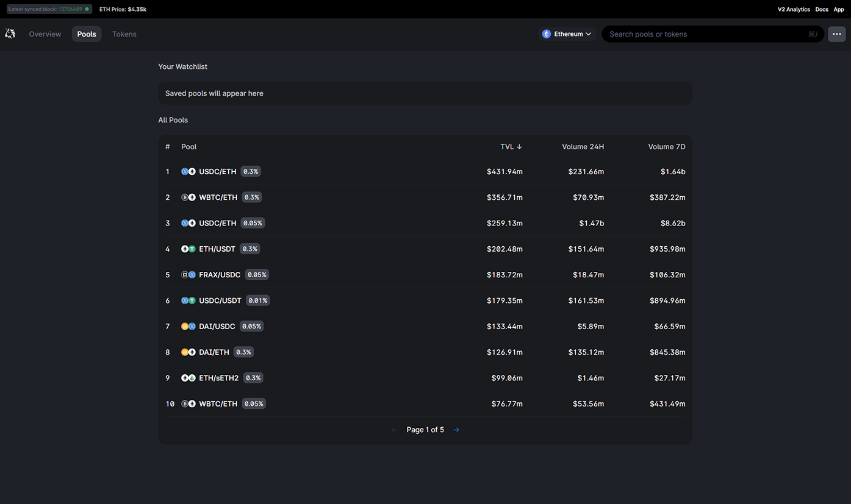The width and height of the screenshot is (851, 504).
Task: Click token icons for DAI/ETH pool
Action: pos(189,352)
